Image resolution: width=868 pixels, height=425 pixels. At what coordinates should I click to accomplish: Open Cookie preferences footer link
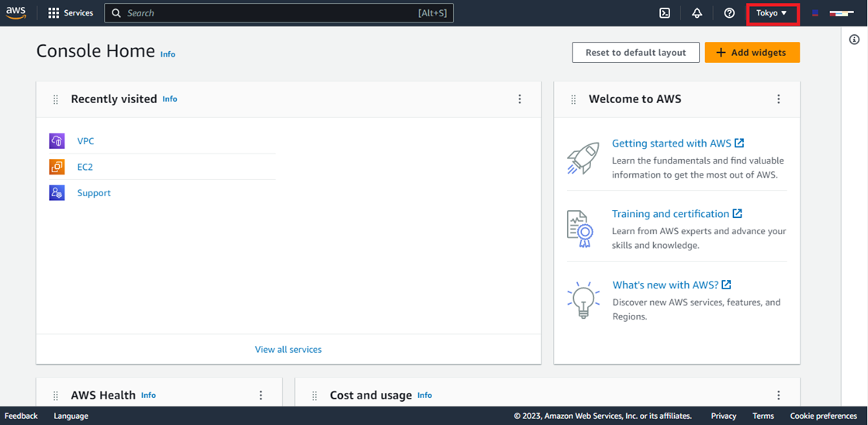(x=823, y=416)
